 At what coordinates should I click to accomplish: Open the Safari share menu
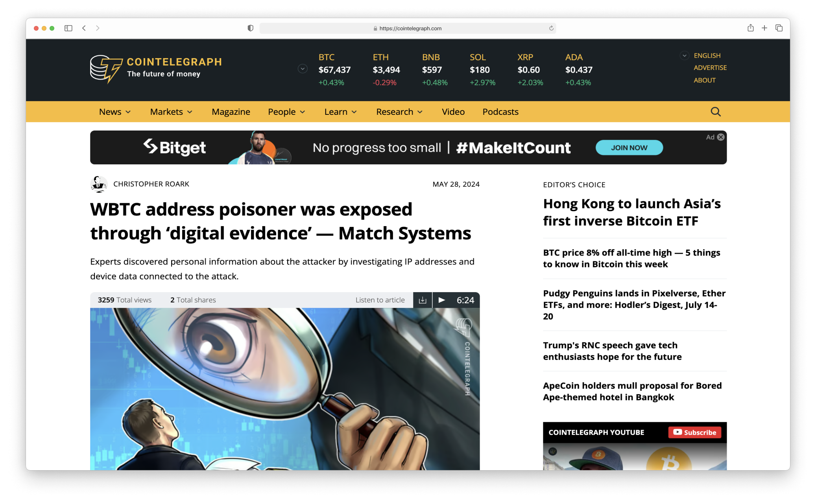pyautogui.click(x=750, y=28)
